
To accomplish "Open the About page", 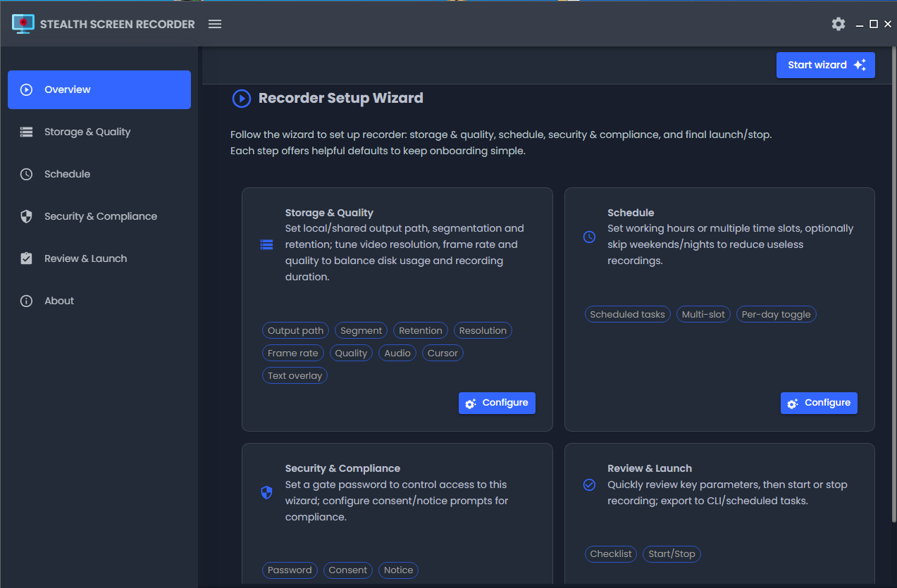I will pyautogui.click(x=59, y=301).
